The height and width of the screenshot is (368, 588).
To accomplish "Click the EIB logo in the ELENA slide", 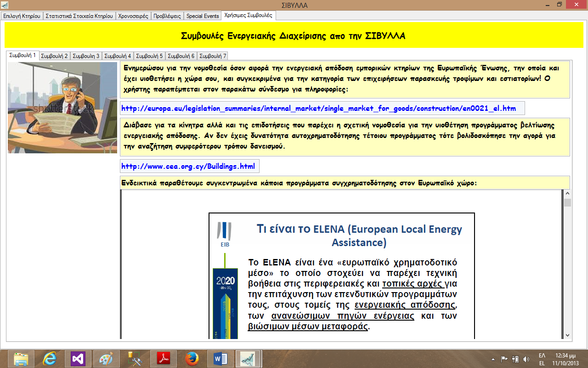I will 225,235.
